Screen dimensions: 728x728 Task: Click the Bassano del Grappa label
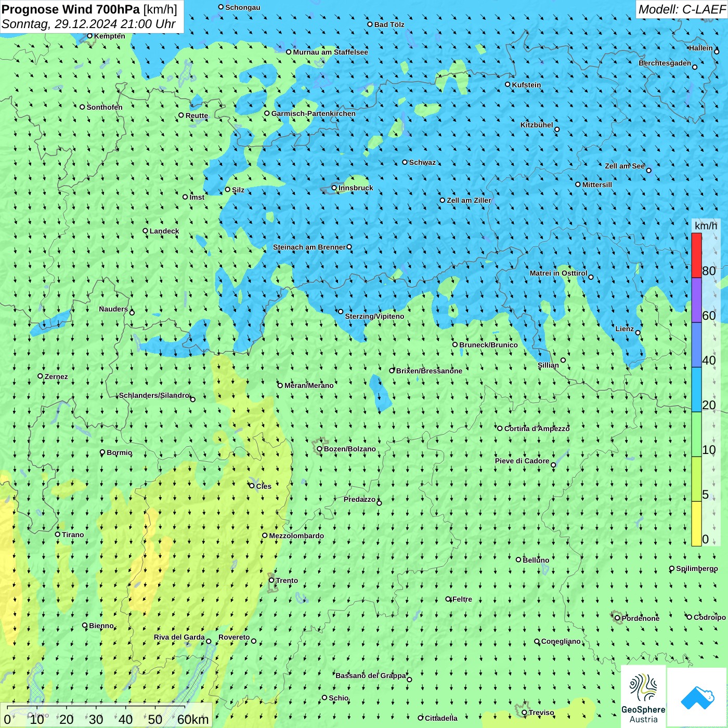[x=371, y=675]
